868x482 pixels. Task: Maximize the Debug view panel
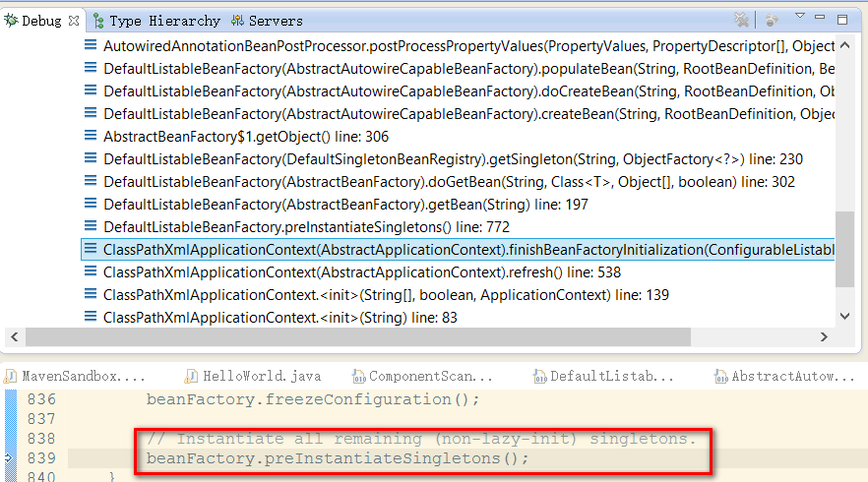[842, 20]
